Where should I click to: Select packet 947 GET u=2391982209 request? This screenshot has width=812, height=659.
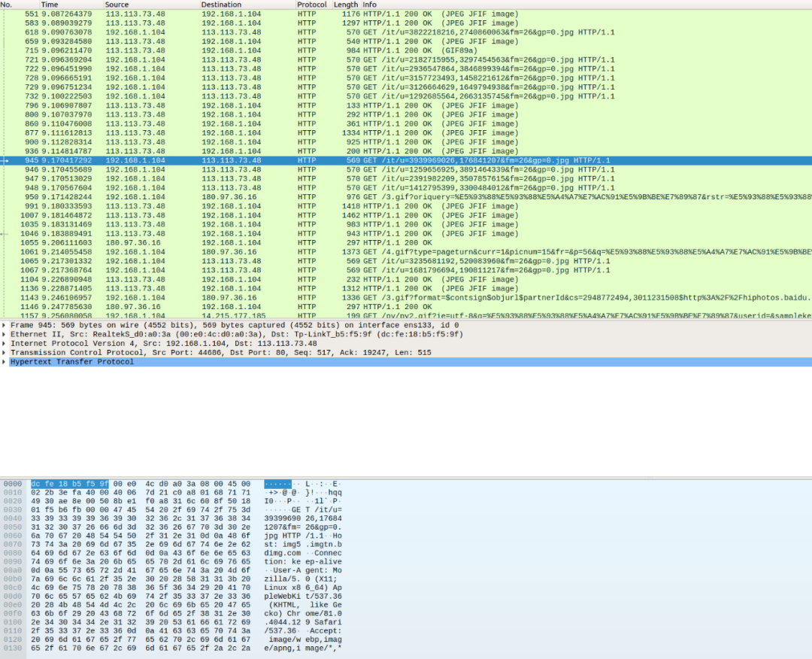click(406, 179)
